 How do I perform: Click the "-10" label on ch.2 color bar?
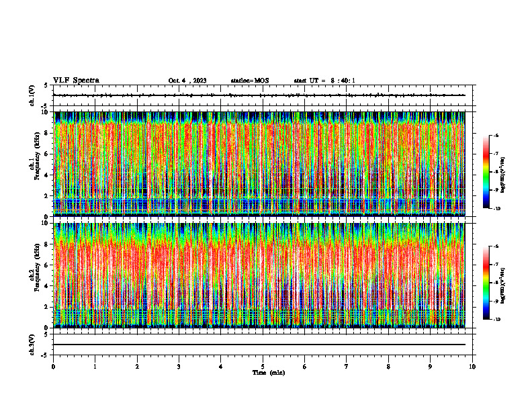tap(496, 319)
